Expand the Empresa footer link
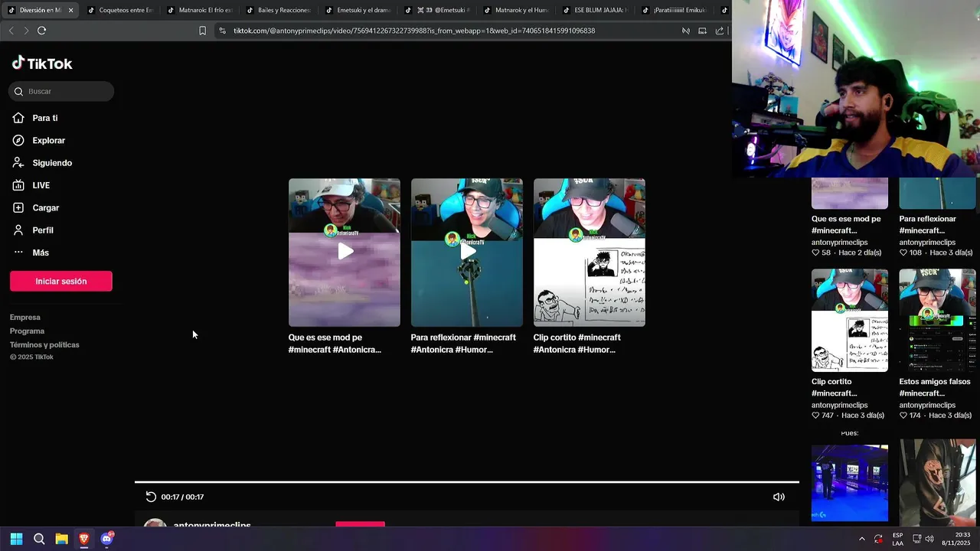 [25, 318]
